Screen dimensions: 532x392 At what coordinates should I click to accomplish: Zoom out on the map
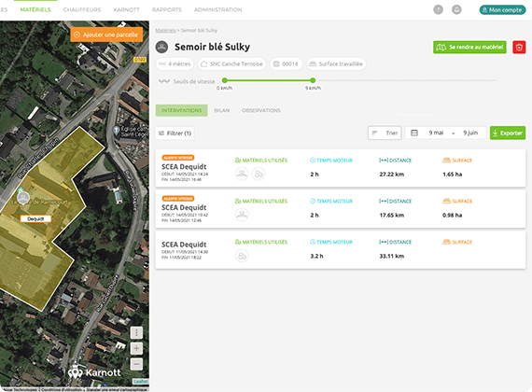[x=136, y=364]
